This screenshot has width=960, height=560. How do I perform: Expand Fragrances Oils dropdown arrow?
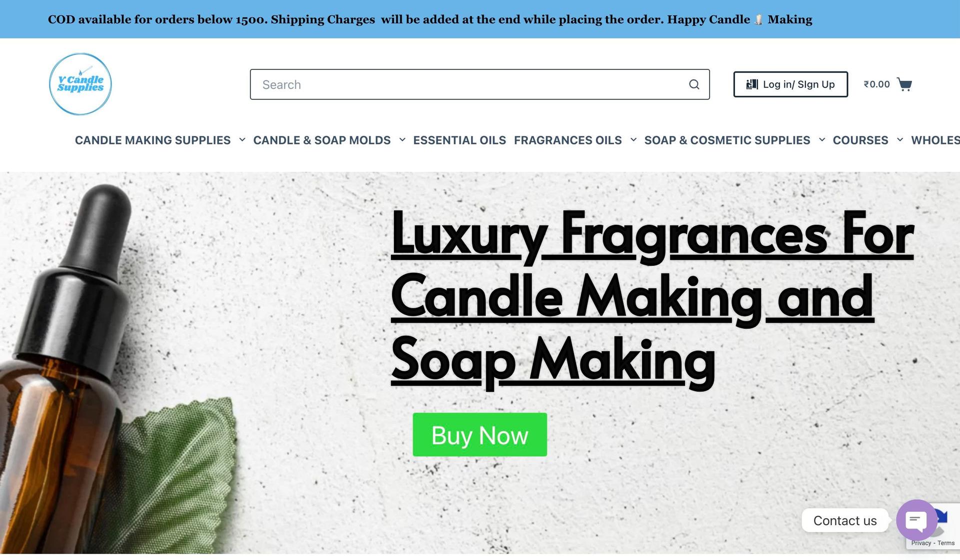633,140
